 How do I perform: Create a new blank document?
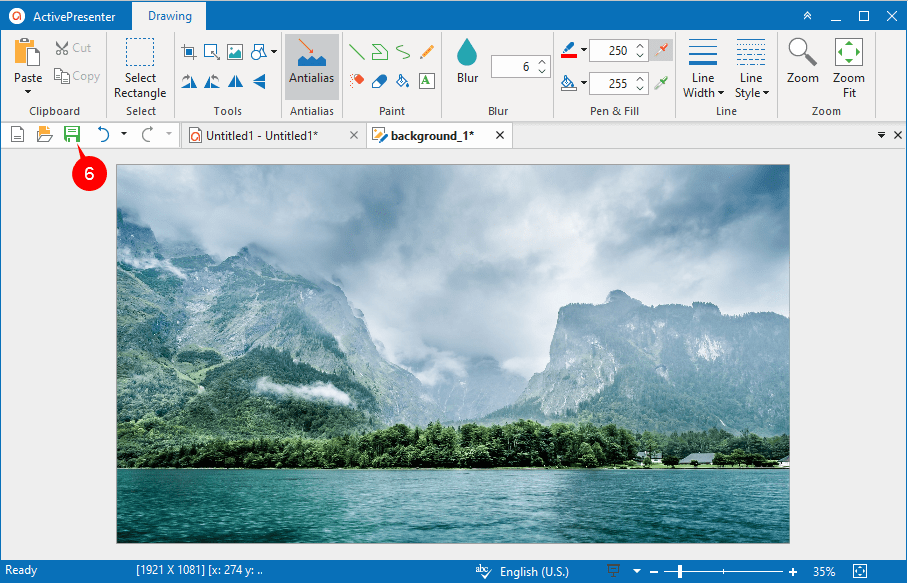[x=17, y=135]
